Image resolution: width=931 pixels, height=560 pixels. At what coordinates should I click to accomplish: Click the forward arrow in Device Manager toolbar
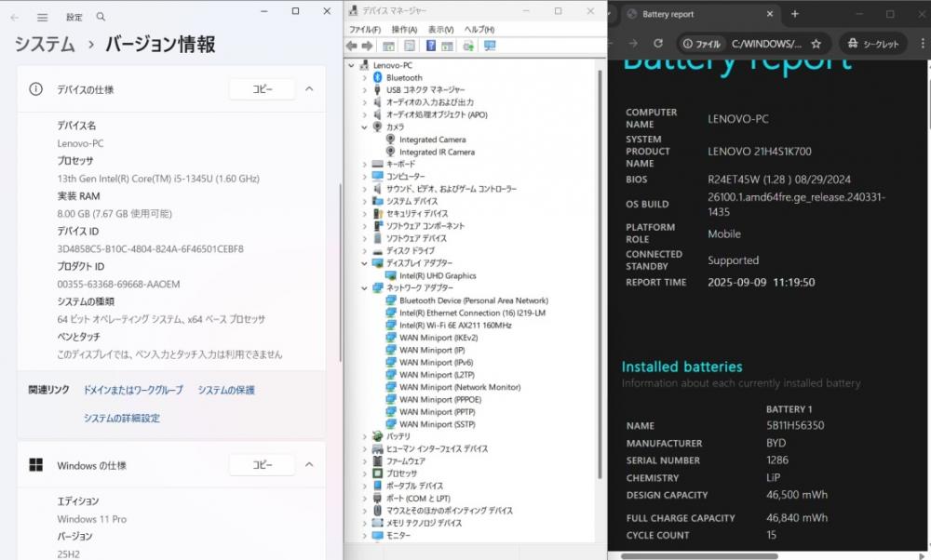(367, 46)
